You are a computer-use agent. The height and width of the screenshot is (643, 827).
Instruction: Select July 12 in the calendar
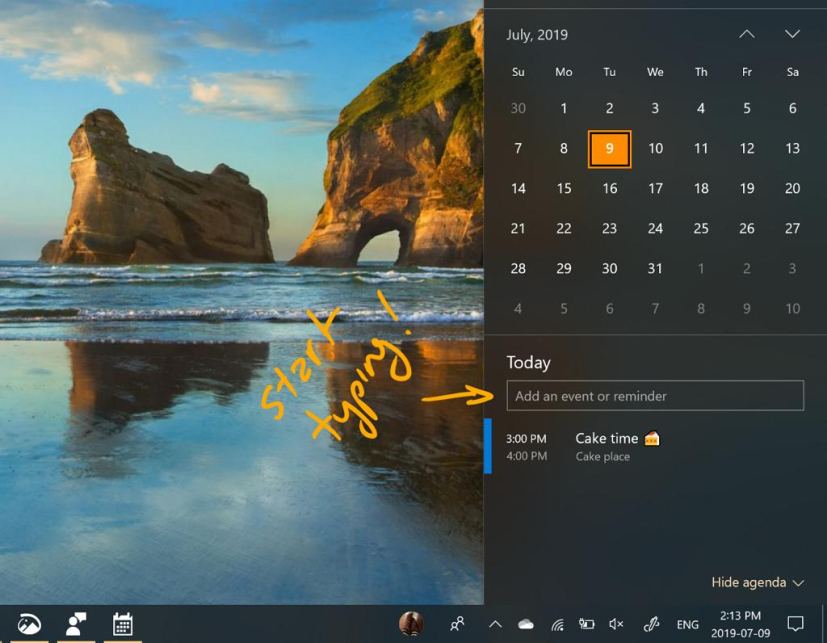(747, 149)
